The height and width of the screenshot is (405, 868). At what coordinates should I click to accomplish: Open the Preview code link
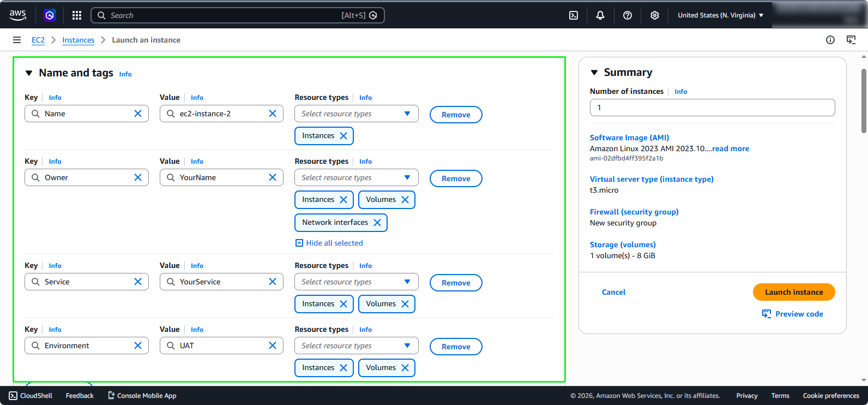point(793,314)
